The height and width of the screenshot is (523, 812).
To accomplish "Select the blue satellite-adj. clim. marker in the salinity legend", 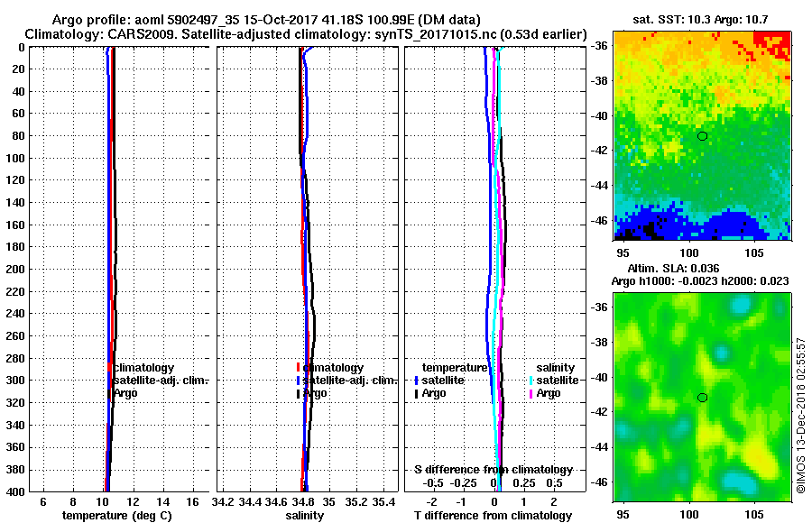I will 299,381.
